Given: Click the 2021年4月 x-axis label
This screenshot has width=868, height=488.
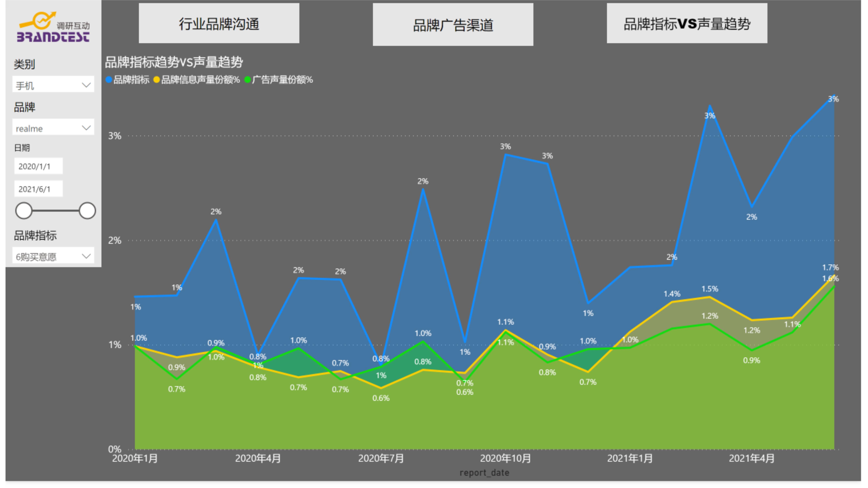Looking at the screenshot, I should click(x=751, y=458).
